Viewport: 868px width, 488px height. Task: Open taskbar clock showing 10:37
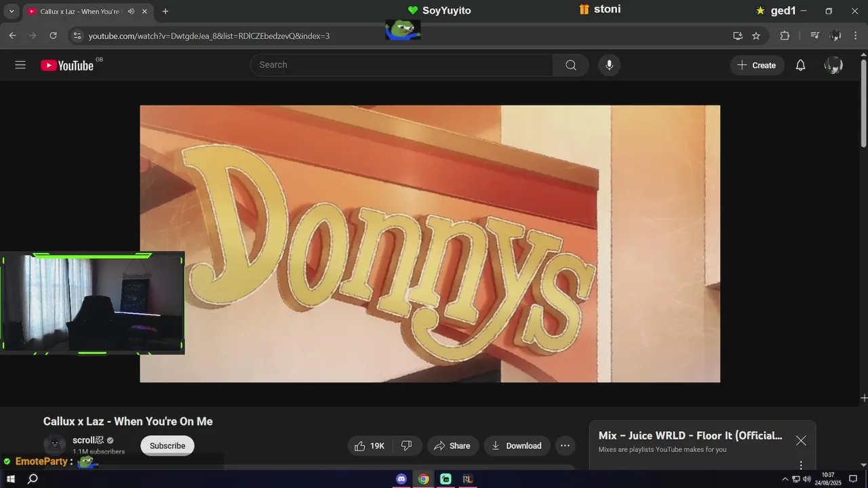827,479
